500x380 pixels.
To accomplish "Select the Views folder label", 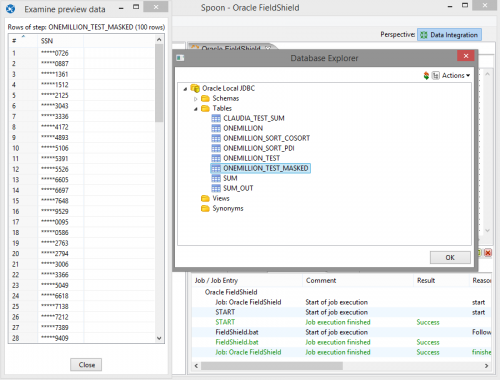I will [221, 198].
